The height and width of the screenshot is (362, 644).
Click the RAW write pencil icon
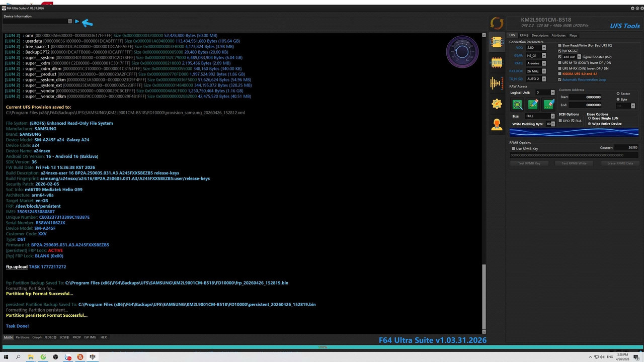[x=533, y=104]
